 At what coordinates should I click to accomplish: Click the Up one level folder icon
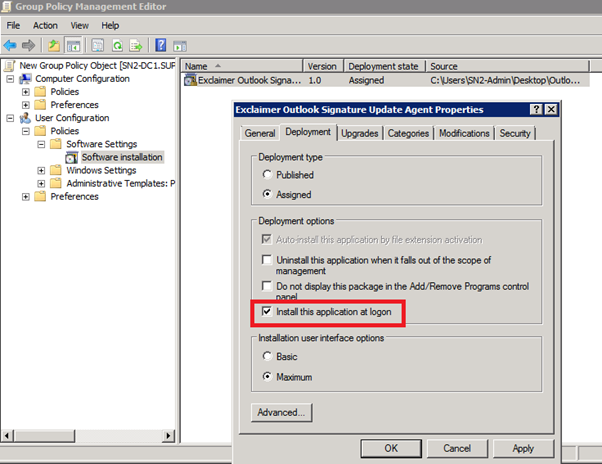[54, 45]
